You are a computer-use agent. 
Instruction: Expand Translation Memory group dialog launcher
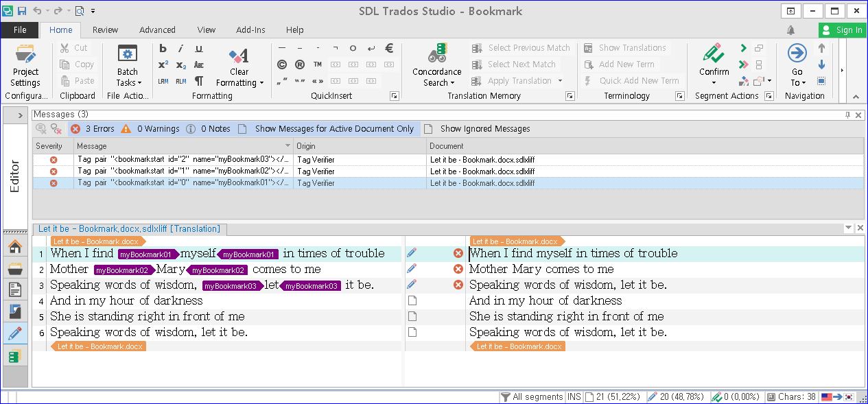click(570, 96)
